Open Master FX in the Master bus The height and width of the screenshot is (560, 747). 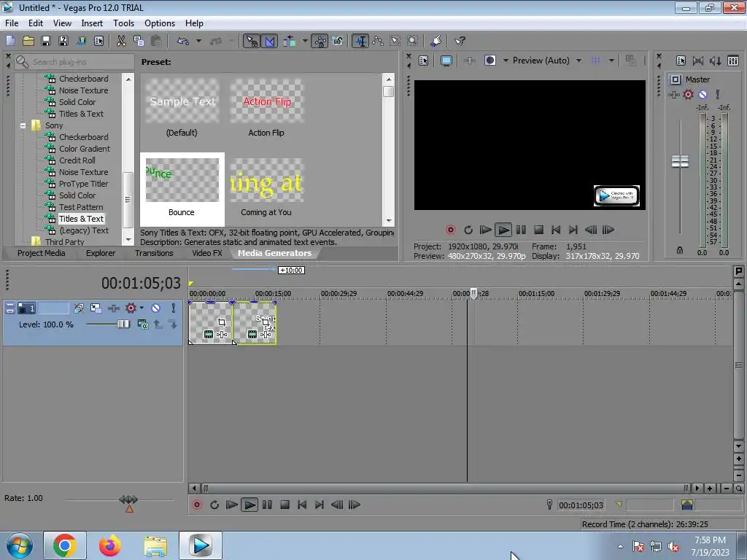pyautogui.click(x=673, y=94)
